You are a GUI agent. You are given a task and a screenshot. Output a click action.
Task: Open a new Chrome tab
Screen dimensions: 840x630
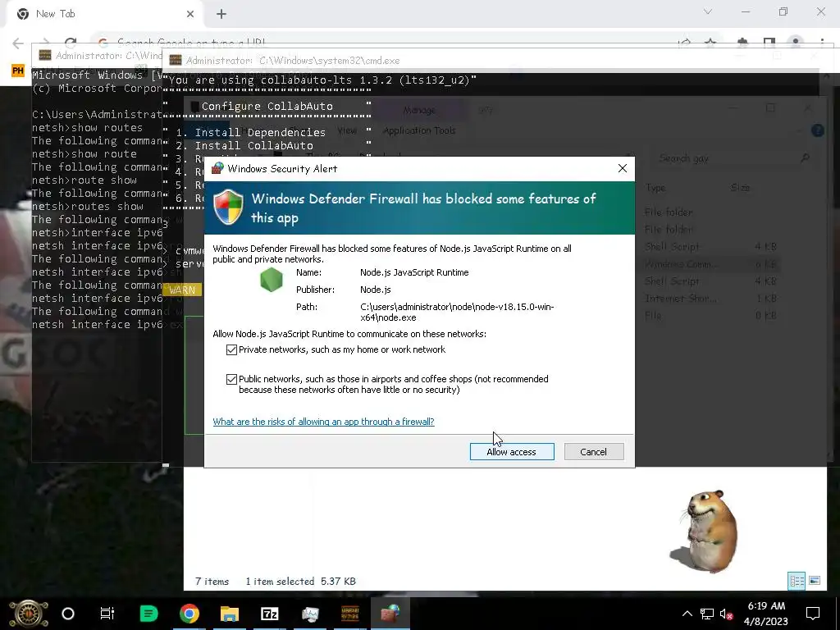[x=221, y=14]
